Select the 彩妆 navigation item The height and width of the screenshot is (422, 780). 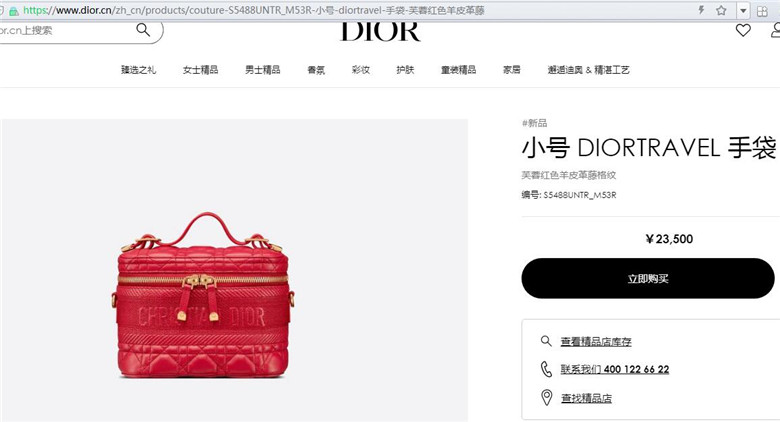click(x=361, y=70)
